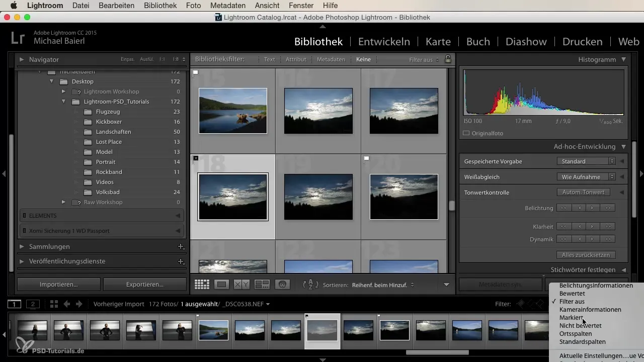Image resolution: width=644 pixels, height=362 pixels.
Task: Choose Kamerainformationen from the filter menu
Action: 590,310
